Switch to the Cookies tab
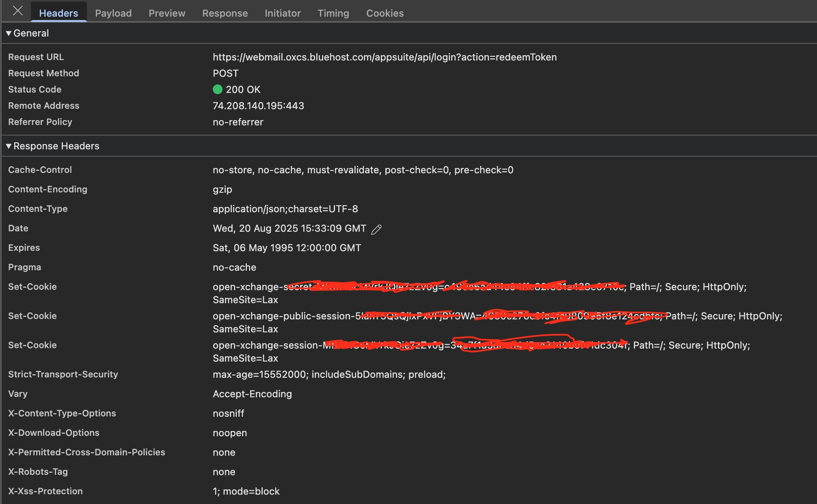Screen dimensions: 817x504 (385, 13)
